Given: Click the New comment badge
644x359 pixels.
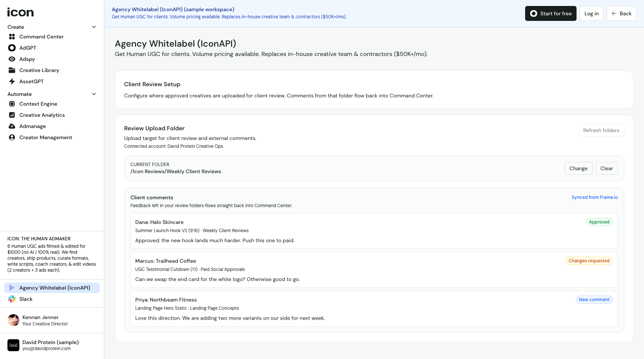Looking at the screenshot, I should pos(594,300).
